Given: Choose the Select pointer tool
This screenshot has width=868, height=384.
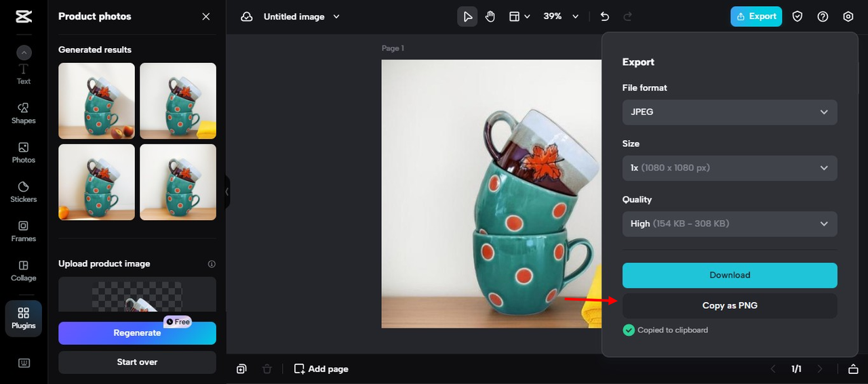Looking at the screenshot, I should tap(467, 16).
